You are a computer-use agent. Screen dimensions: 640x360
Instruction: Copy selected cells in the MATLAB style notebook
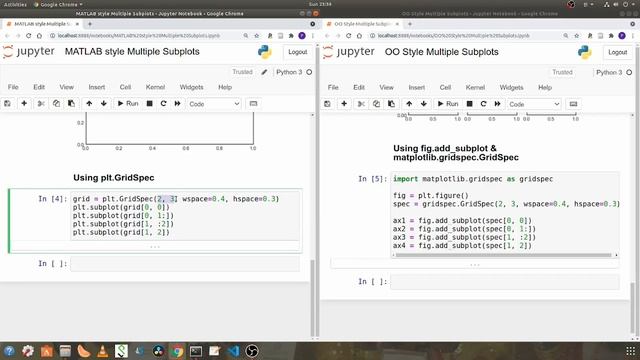pyautogui.click(x=56, y=104)
